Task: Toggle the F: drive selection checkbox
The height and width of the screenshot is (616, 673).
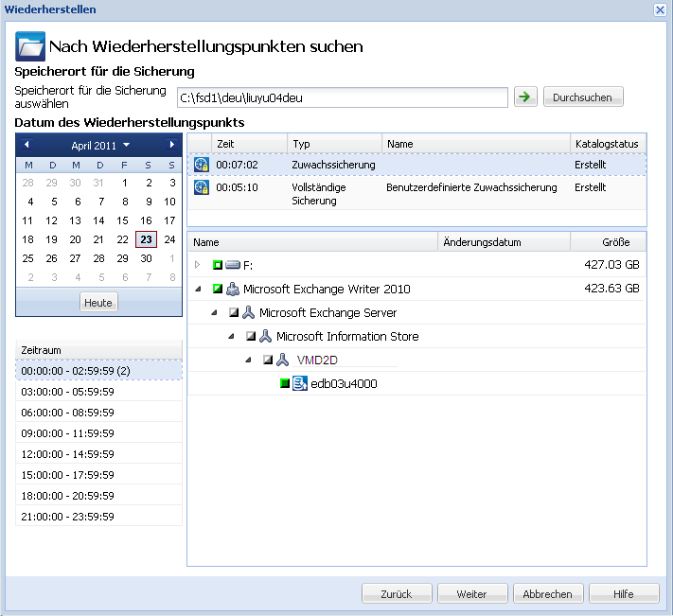Action: tap(217, 266)
